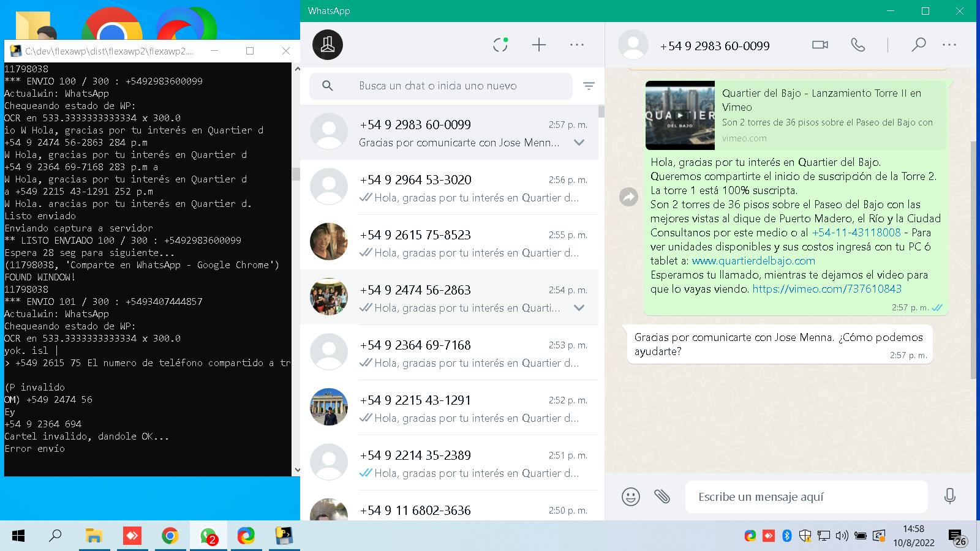The image size is (980, 551).
Task: Open WhatsApp taskbar icon with badge
Action: click(208, 536)
